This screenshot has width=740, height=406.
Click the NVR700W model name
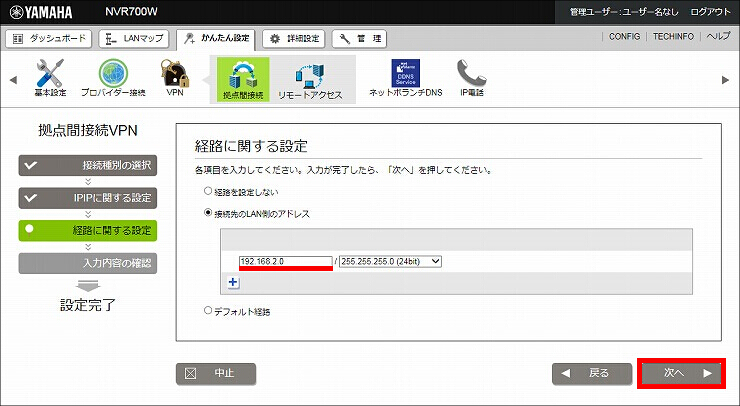(x=131, y=12)
